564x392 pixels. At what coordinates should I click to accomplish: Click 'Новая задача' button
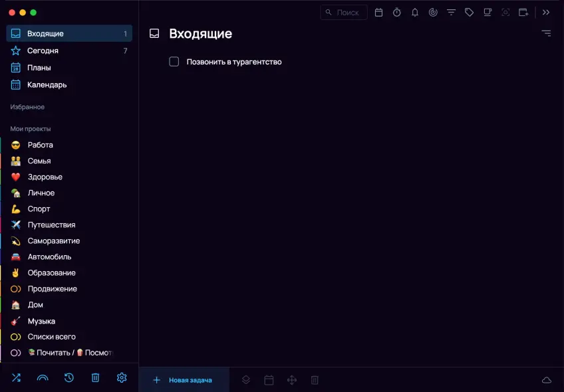184,380
